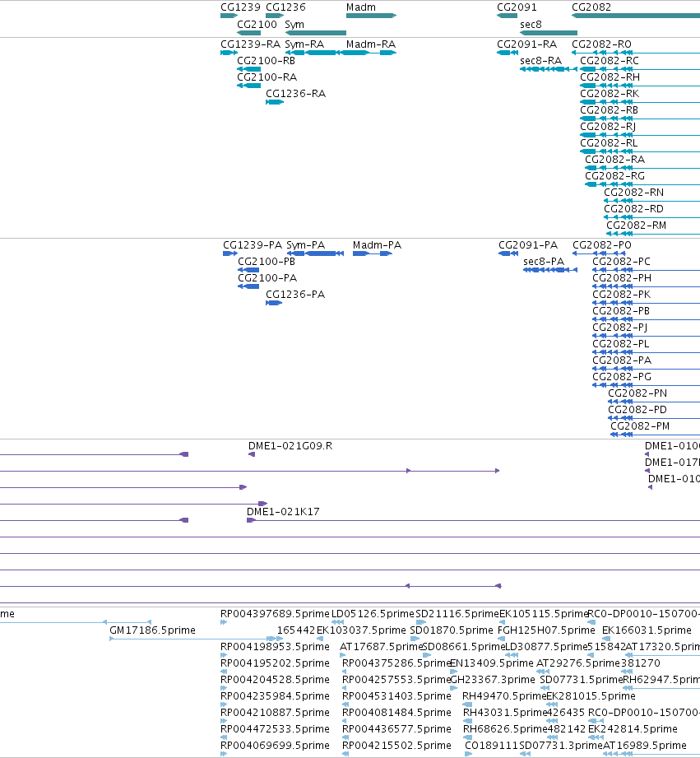Open transcript "CG2091-RA"
Viewport: 700px width, 758px height.
point(527,44)
